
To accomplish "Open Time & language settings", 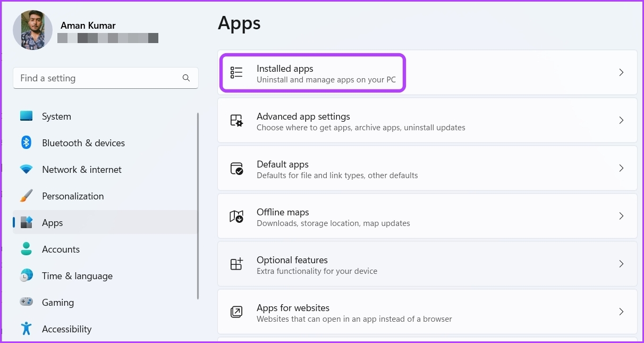I will [x=105, y=276].
